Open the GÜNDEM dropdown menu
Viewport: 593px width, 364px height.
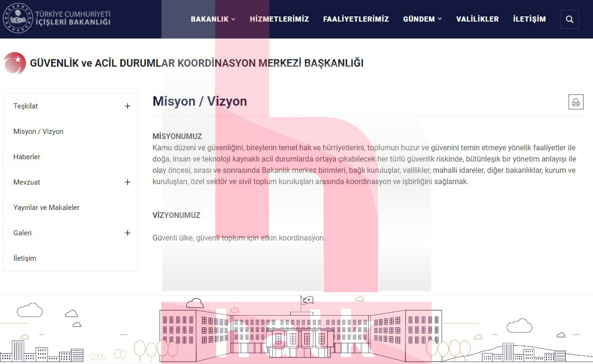[x=422, y=19]
